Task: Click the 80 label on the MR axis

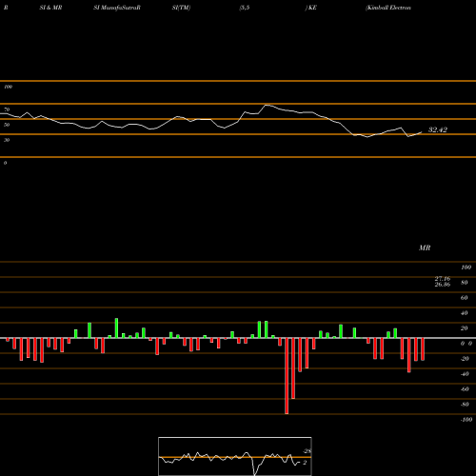Action: point(465,283)
